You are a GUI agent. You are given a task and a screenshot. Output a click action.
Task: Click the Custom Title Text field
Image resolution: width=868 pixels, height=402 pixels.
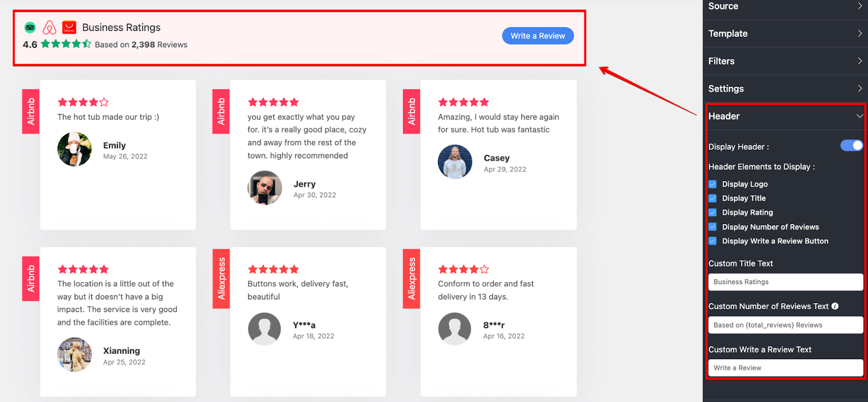click(x=786, y=282)
